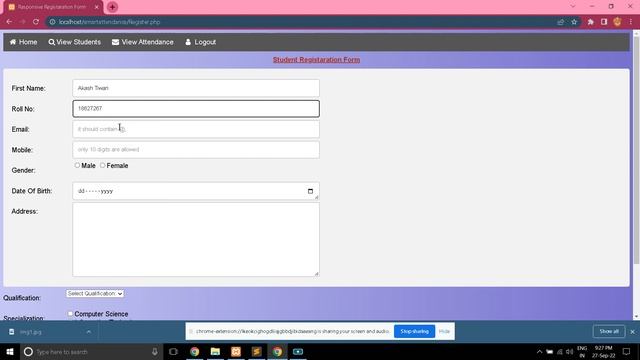
Task: Open XAMPP from the taskbar
Action: [x=236, y=351]
